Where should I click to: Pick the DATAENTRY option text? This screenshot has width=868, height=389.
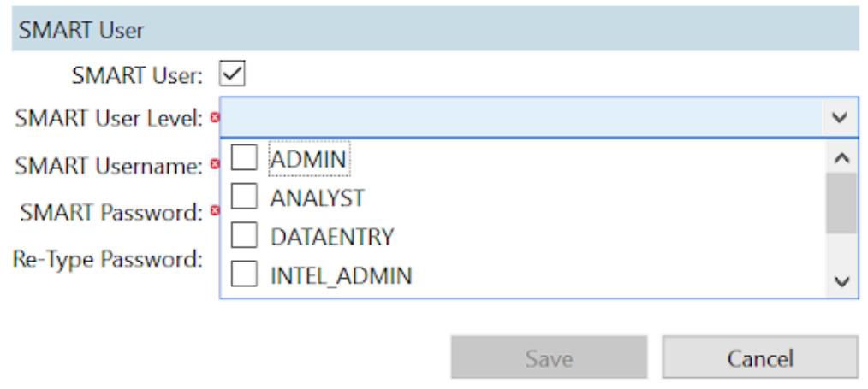(331, 237)
